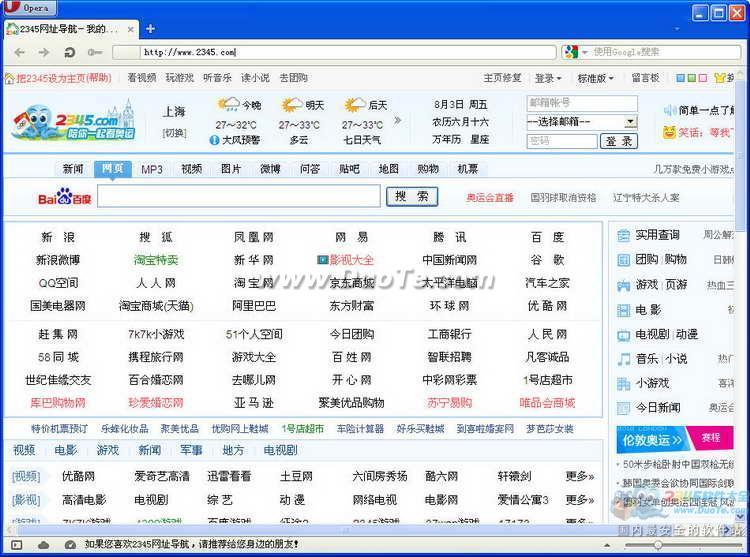Open the 主页修复 link
Screen dimensions: 750x557
pos(502,78)
